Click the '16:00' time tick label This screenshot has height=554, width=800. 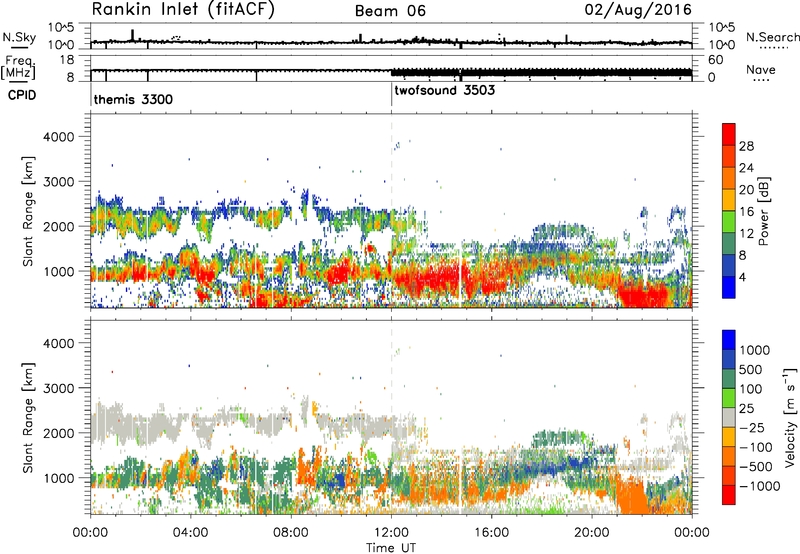point(492,533)
